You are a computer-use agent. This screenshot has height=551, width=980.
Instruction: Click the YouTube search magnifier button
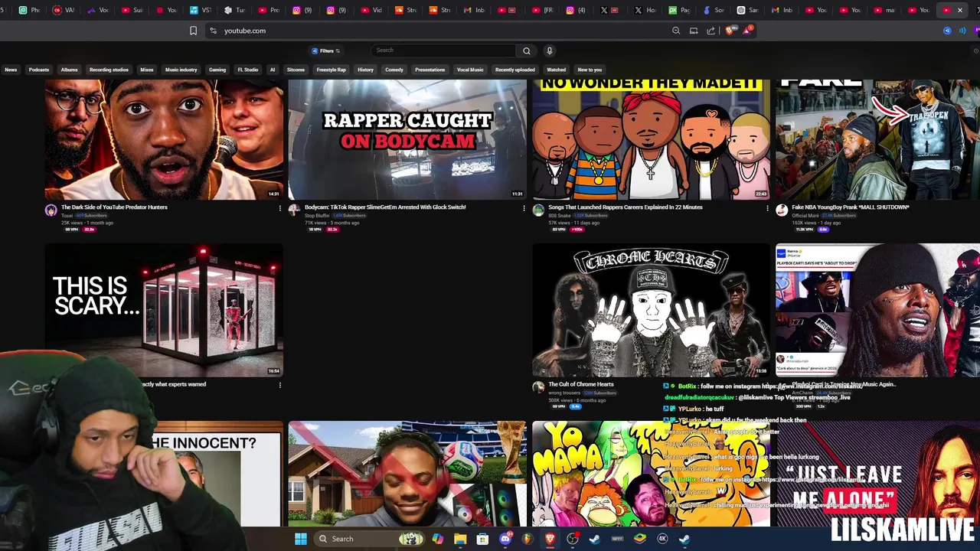[526, 51]
